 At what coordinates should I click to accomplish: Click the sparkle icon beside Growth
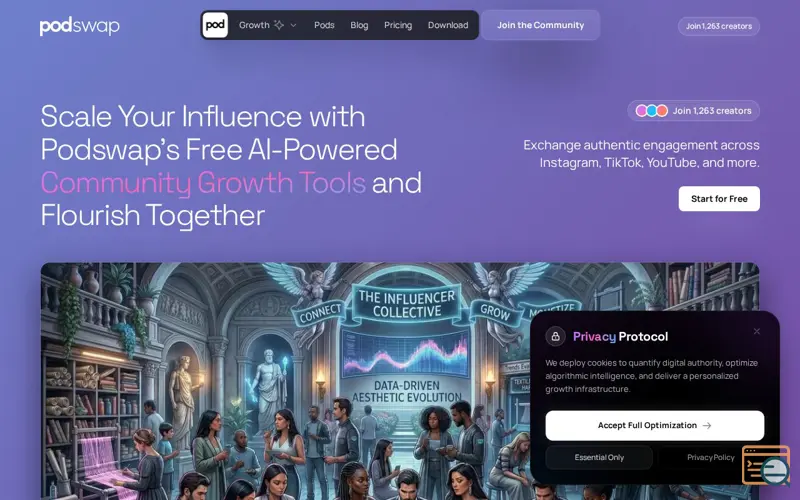tap(279, 25)
